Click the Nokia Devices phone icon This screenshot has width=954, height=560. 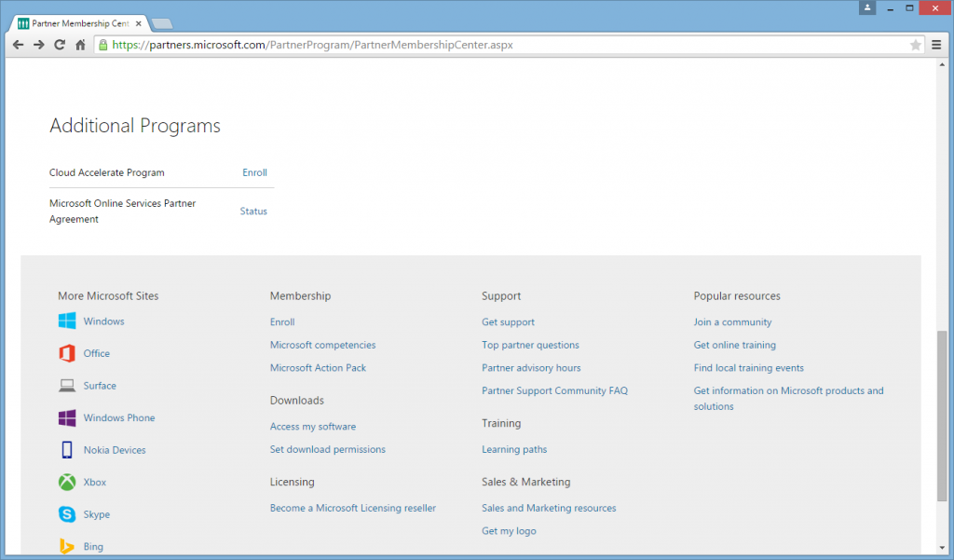(x=67, y=450)
